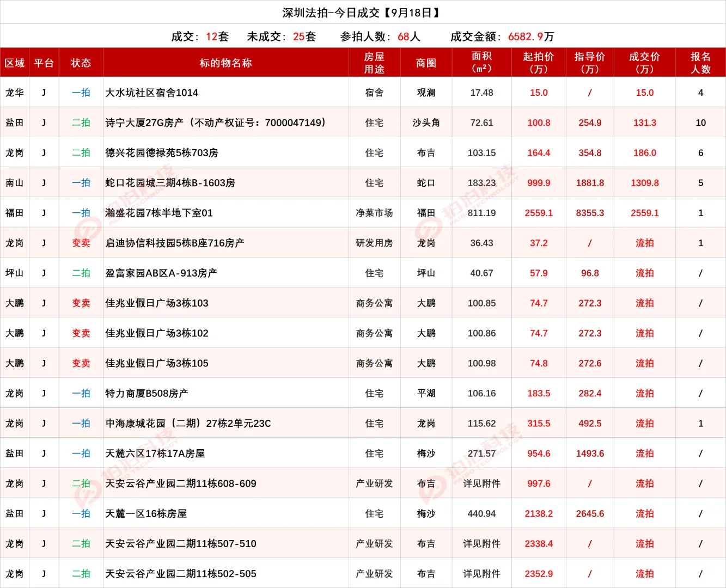This screenshot has width=726, height=588.
Task: Click the 成交价(万) column header
Action: coord(645,63)
